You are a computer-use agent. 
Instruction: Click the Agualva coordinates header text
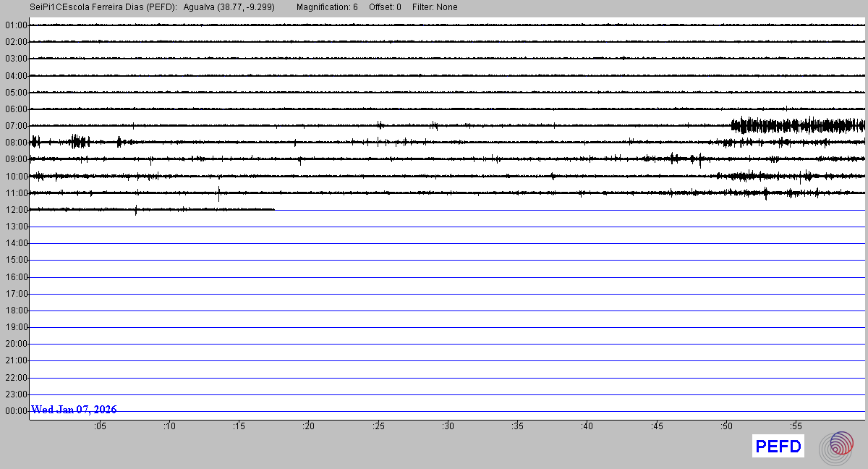point(229,7)
